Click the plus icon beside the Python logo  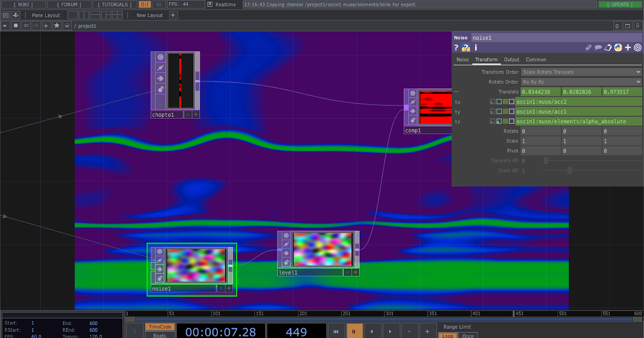628,48
